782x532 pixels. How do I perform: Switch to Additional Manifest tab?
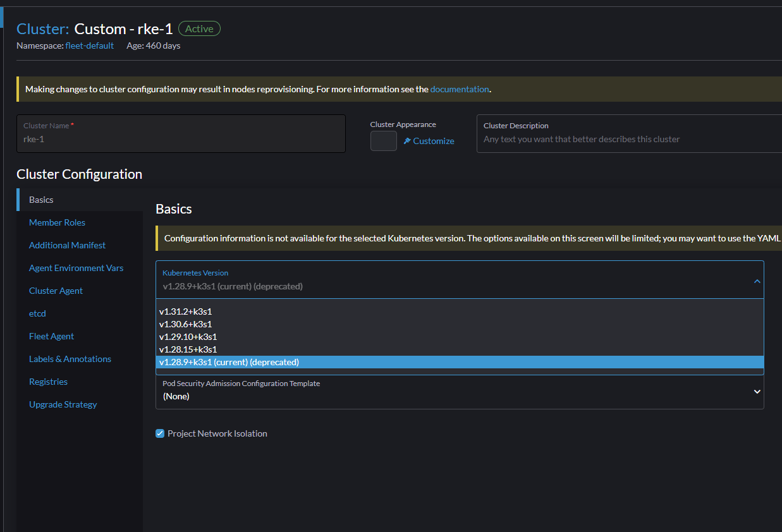pos(67,245)
